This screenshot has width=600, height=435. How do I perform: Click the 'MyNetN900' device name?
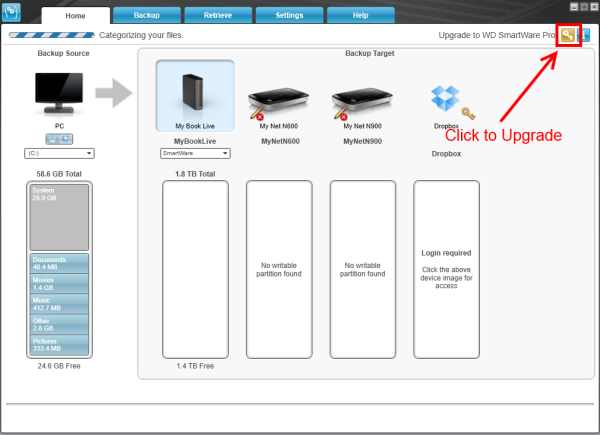point(362,141)
